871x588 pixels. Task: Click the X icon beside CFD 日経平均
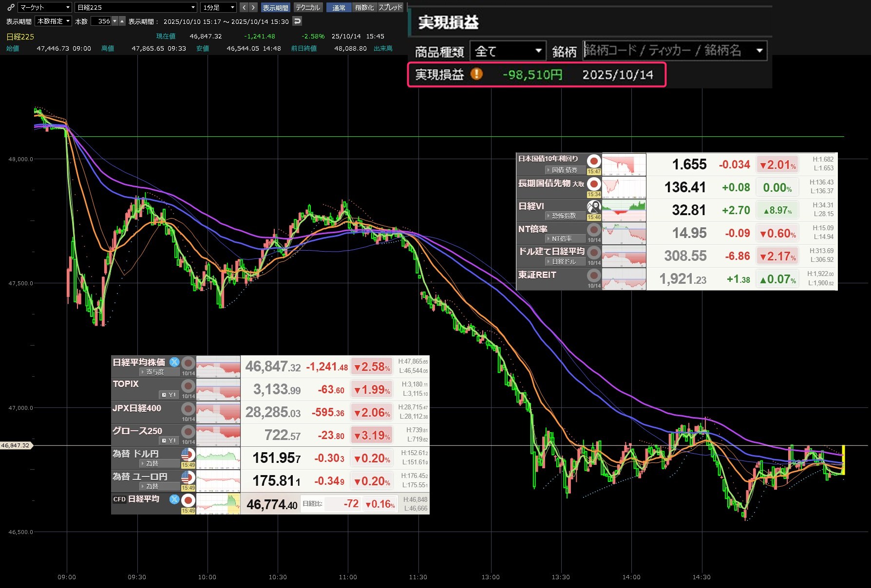[x=174, y=499]
